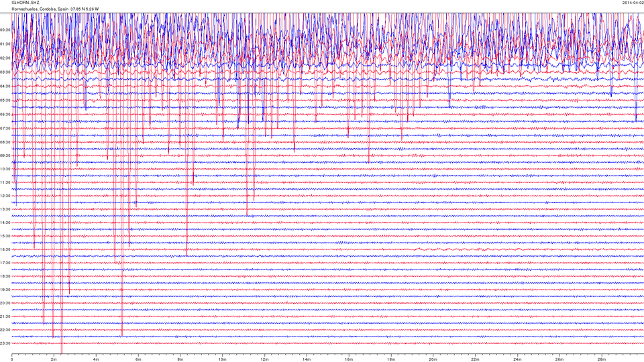The width and height of the screenshot is (644, 362).
Task: Select the 16:30 time row label
Action: pos(5,249)
